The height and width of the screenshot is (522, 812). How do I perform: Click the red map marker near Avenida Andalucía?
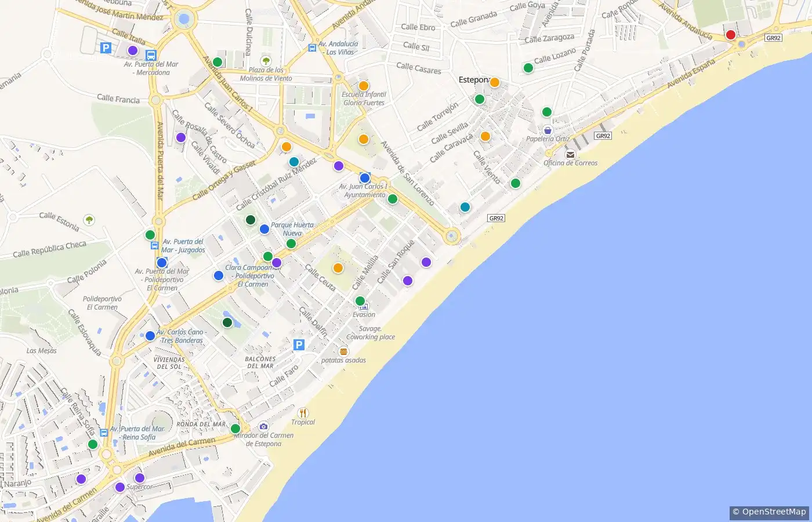point(731,35)
